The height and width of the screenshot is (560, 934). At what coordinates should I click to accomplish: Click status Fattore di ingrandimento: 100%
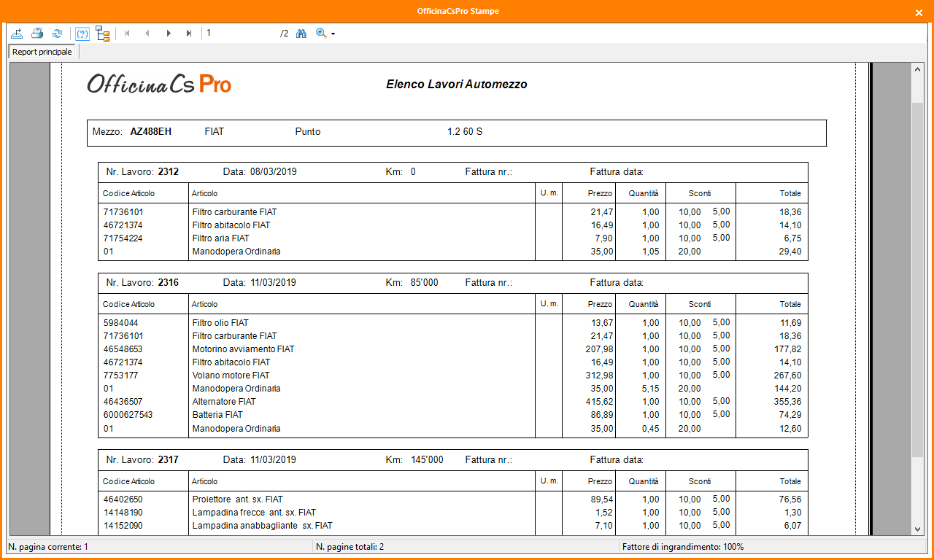click(683, 547)
